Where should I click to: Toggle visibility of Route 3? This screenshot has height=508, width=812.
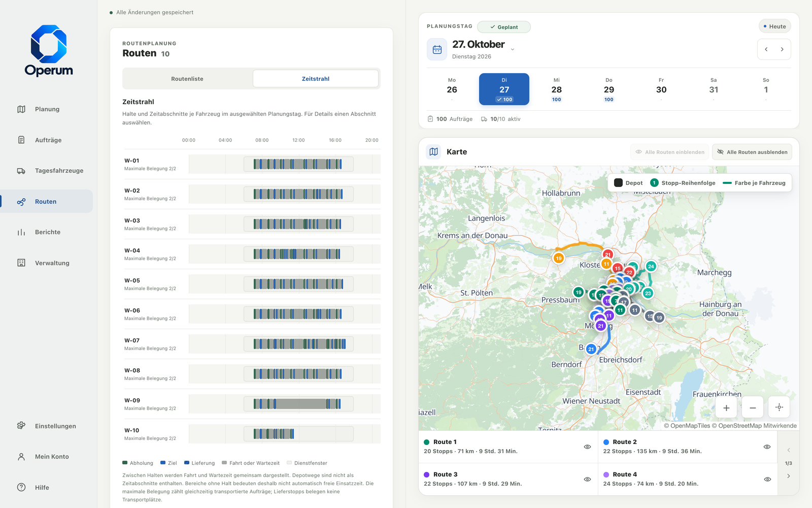587,480
